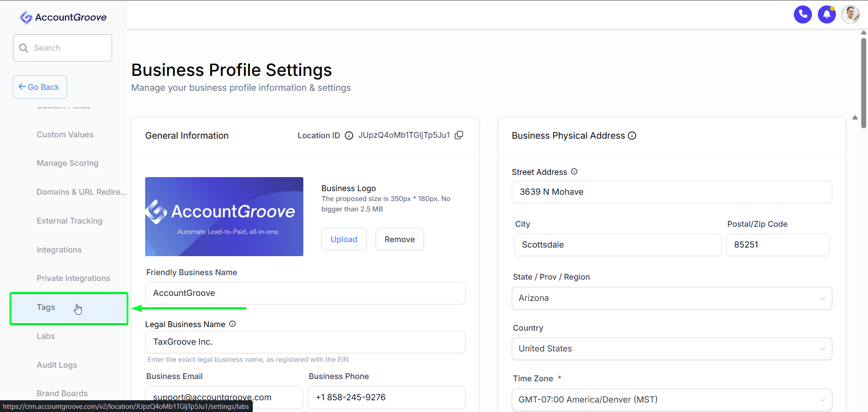Click the AccountGroove logo in the sidebar
This screenshot has width=868, height=412.
coord(63,17)
